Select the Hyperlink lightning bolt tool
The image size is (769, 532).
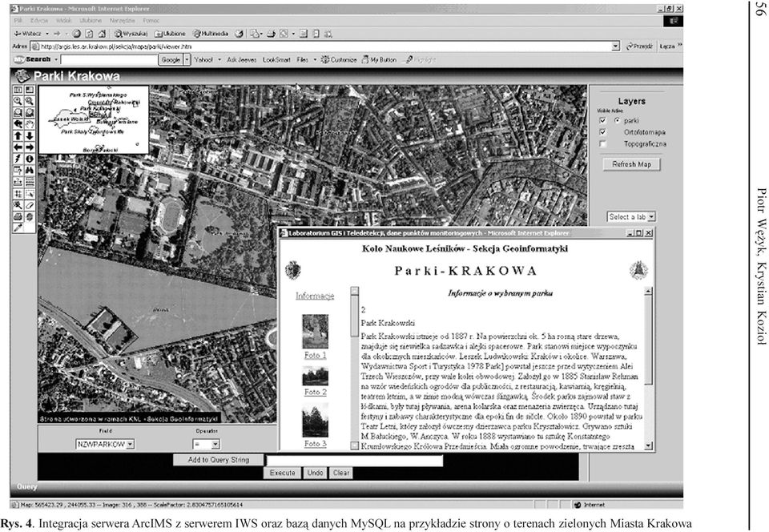[18, 159]
